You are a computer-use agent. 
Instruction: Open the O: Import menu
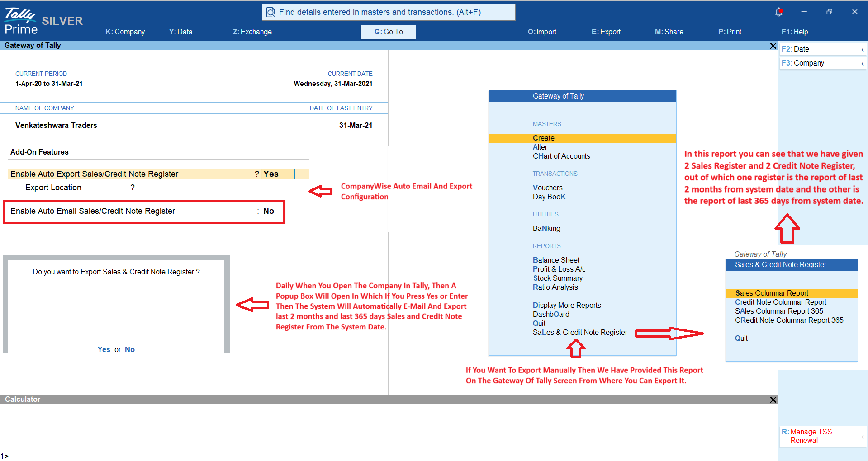tap(542, 32)
